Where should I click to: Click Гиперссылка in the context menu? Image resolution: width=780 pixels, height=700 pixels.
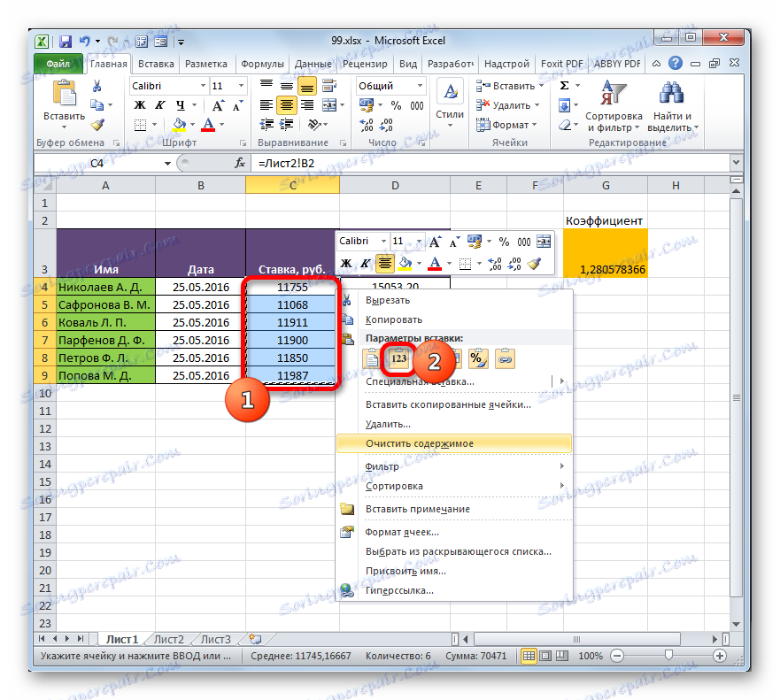click(x=454, y=590)
